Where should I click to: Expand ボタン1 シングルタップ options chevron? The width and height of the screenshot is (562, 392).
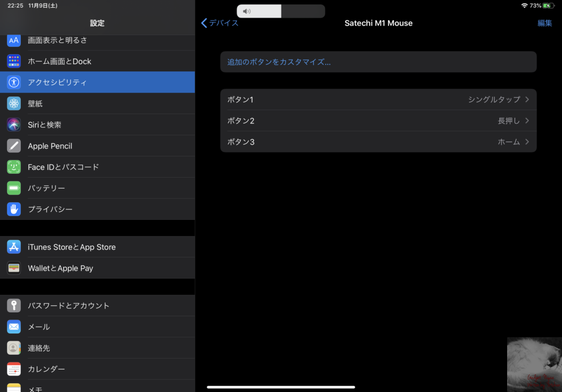point(527,100)
